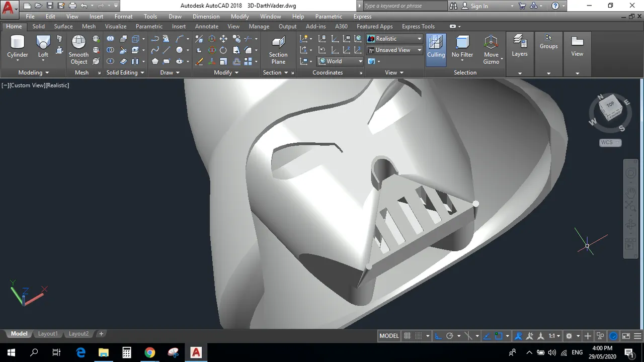Toggle Ortho mode in status bar

438,336
